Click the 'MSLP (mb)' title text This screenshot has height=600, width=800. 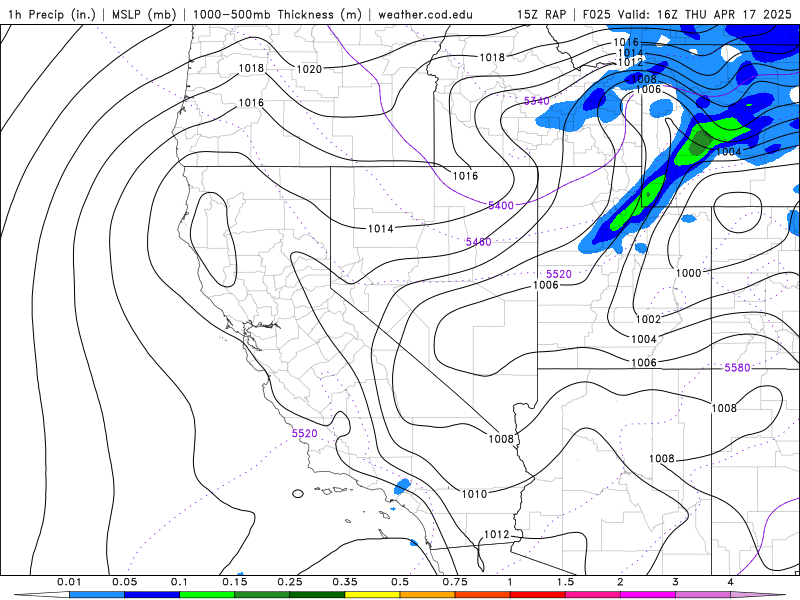[x=144, y=14]
